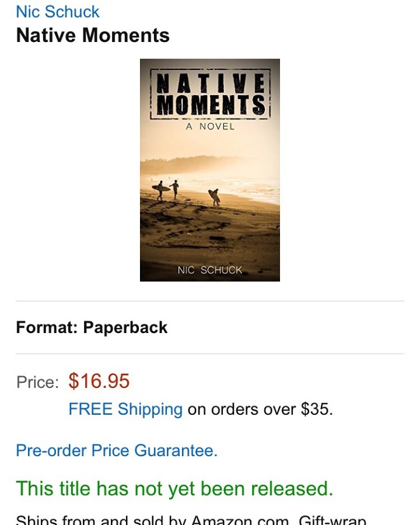Open the Pre-order Price Guarantee link
Viewport: 420px width, 525px height.
pos(117,451)
